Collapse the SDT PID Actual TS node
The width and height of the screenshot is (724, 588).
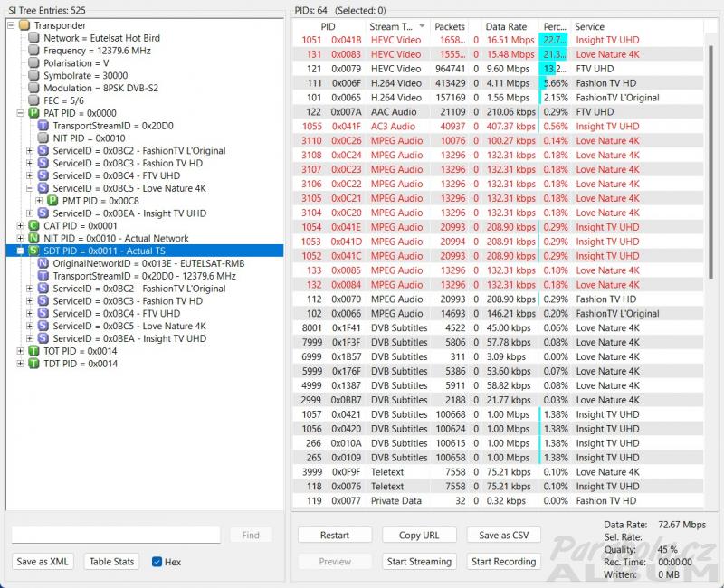20,251
